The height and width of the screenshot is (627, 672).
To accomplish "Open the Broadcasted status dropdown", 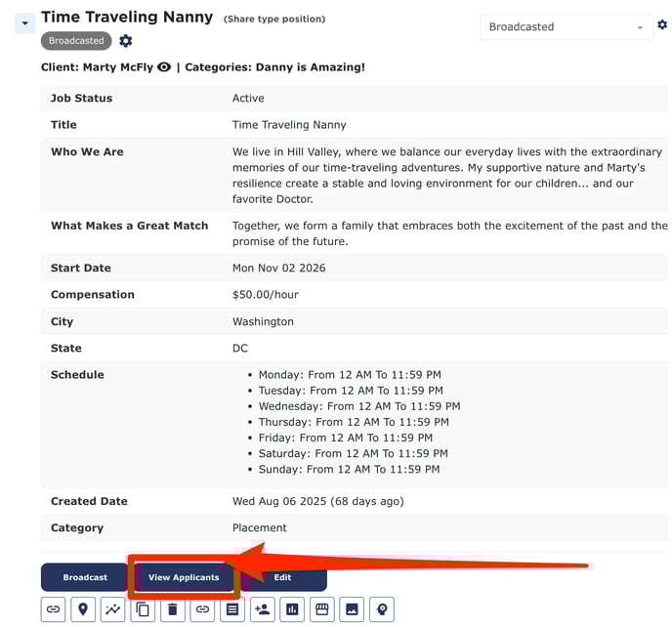I will [567, 27].
